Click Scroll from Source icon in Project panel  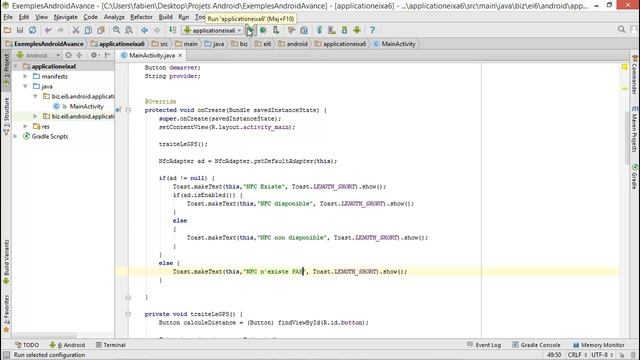click(69, 55)
